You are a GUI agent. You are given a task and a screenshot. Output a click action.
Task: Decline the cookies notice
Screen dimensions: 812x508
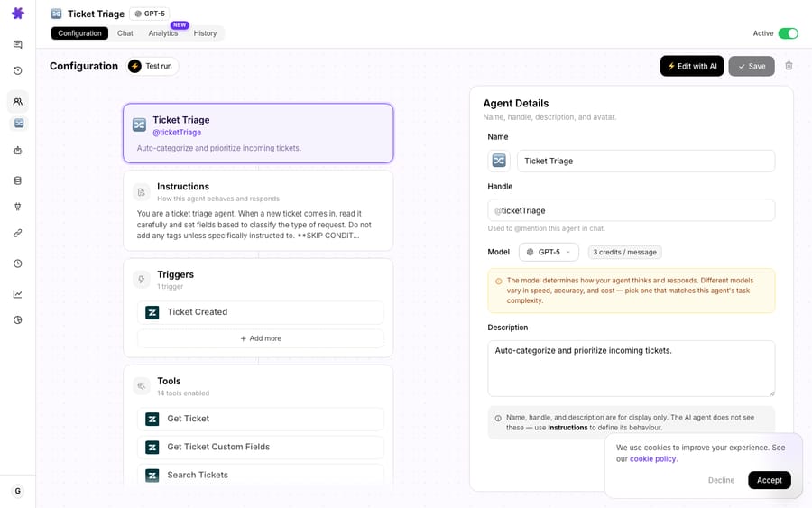coord(721,480)
